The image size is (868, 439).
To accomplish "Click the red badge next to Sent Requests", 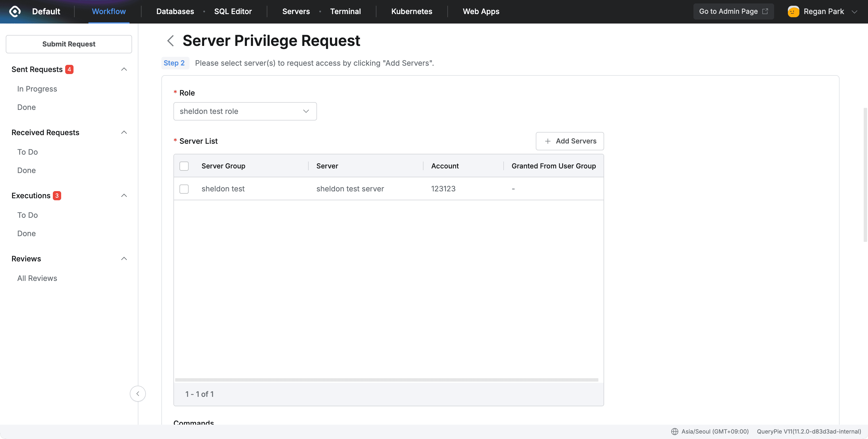I will [x=69, y=69].
